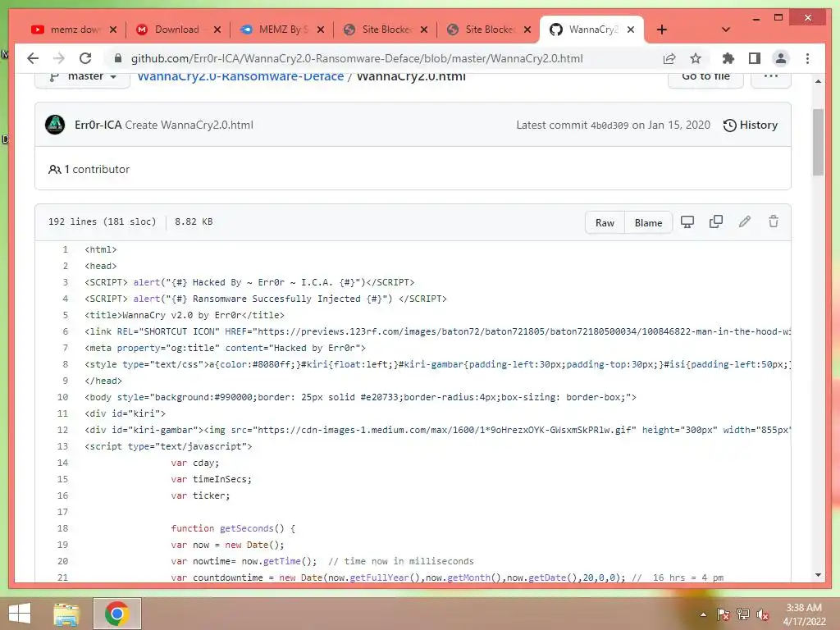This screenshot has width=840, height=630.
Task: Open the network tray icon
Action: 743,614
